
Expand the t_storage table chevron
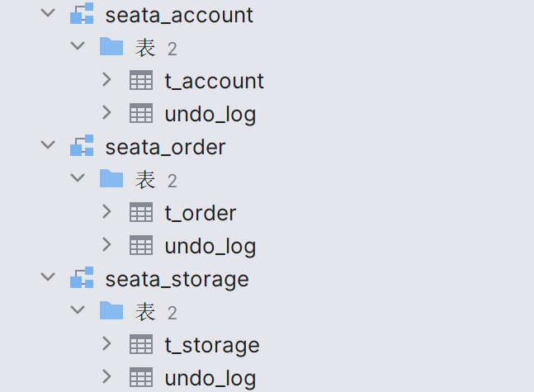(106, 344)
